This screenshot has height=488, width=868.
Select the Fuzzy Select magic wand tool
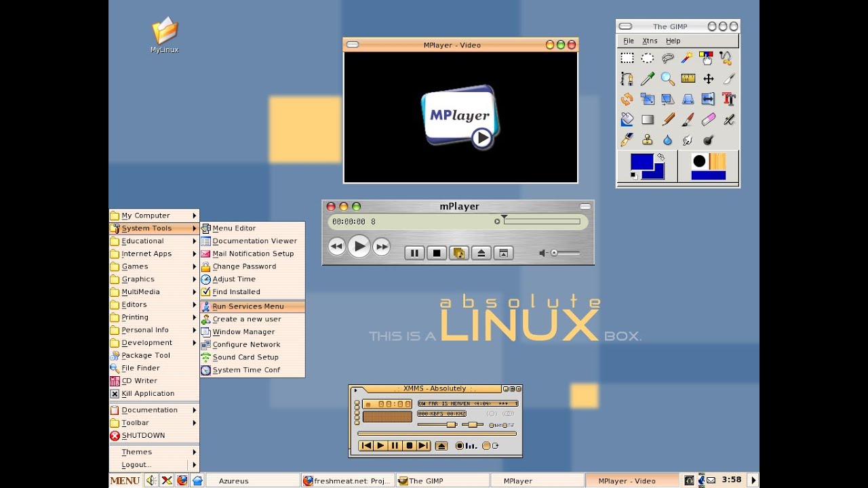pos(688,58)
